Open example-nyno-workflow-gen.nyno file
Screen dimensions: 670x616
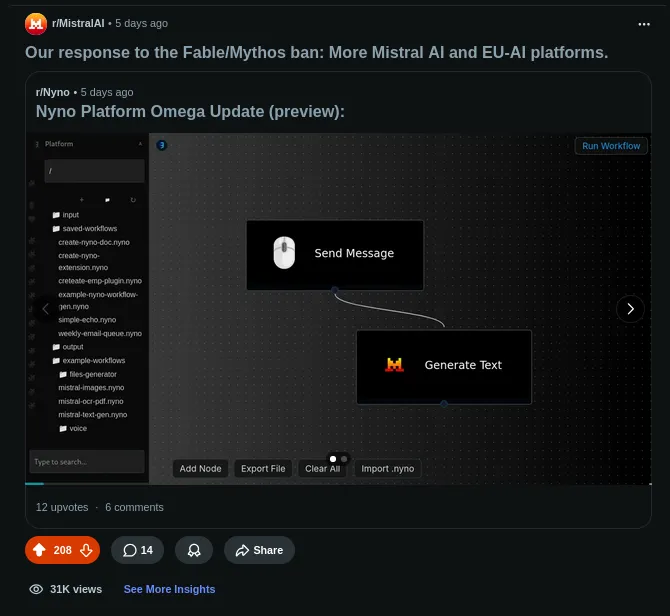click(x=98, y=300)
